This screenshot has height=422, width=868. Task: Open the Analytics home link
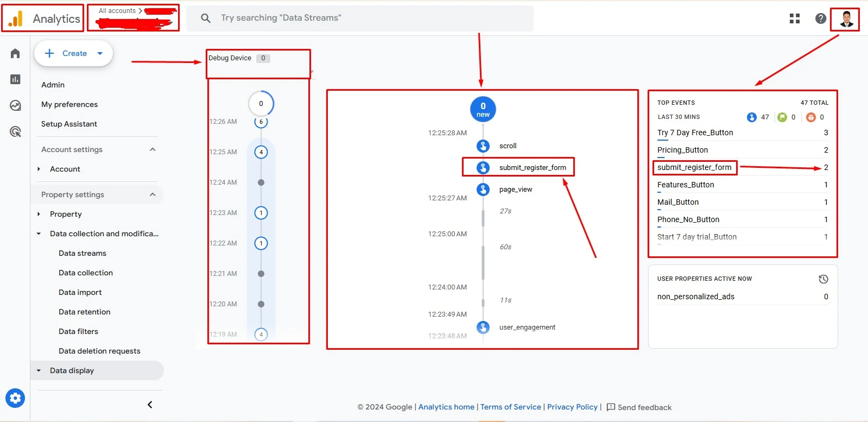point(446,407)
